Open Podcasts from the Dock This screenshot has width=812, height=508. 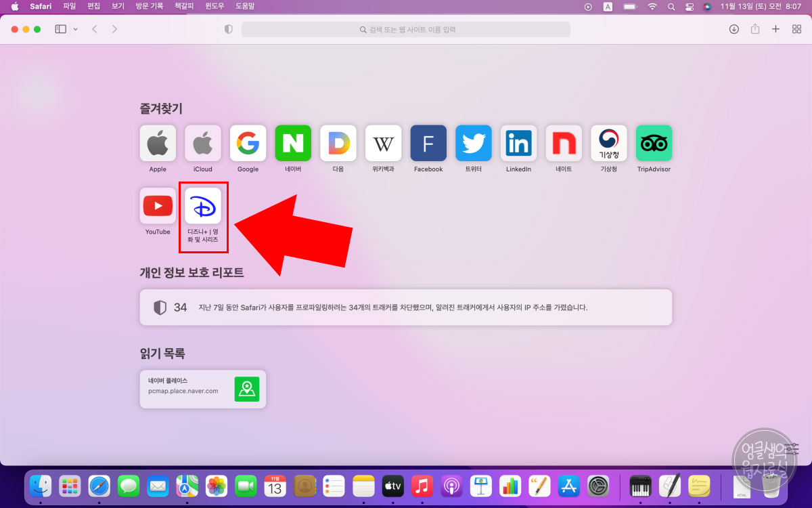click(451, 486)
